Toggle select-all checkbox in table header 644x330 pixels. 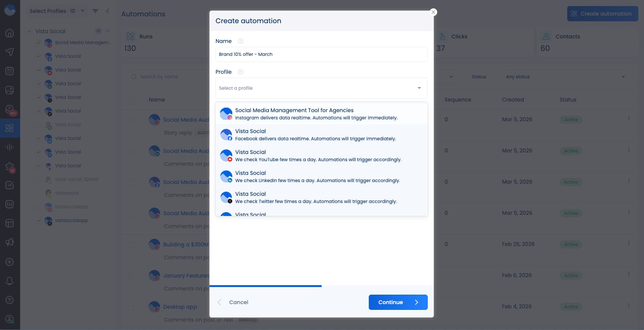point(131,102)
